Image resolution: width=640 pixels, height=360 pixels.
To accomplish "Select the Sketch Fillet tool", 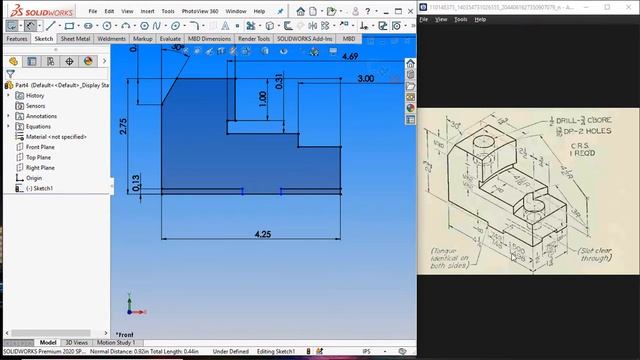I will pyautogui.click(x=194, y=26).
